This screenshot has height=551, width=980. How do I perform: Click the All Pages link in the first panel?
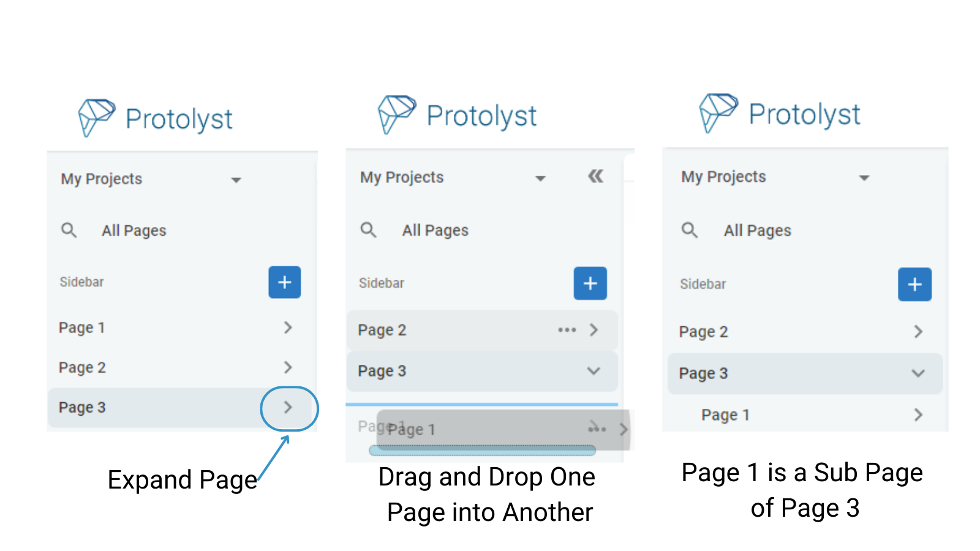coord(134,230)
